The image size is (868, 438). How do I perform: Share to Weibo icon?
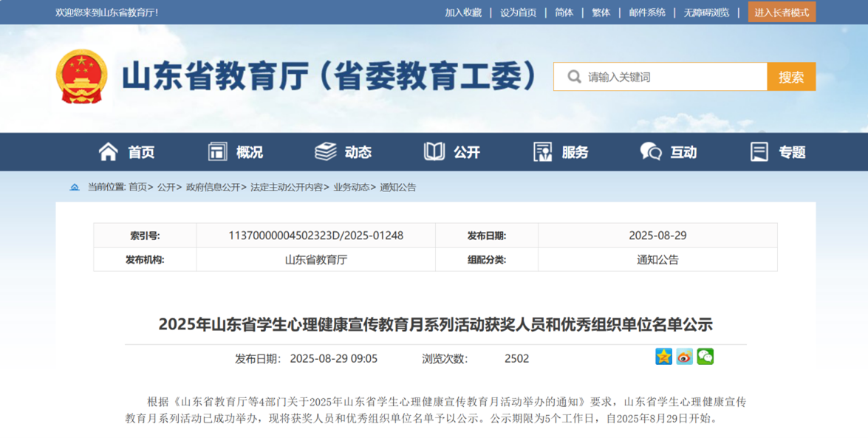pyautogui.click(x=684, y=357)
